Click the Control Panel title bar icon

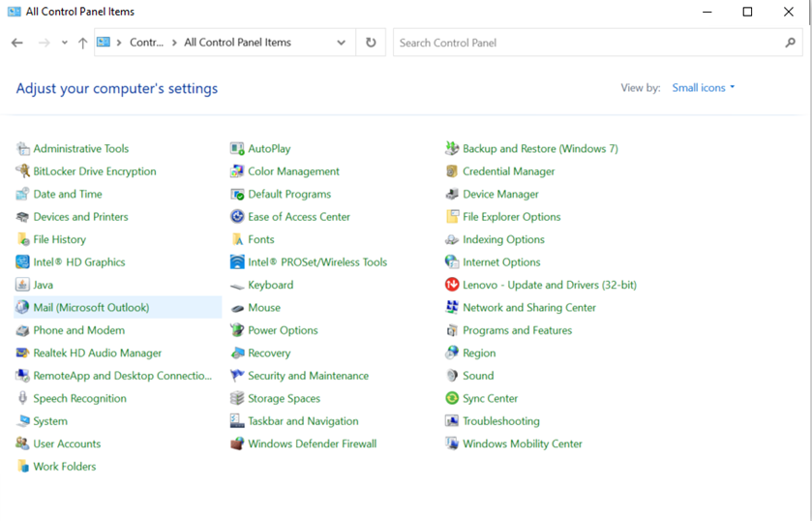click(x=14, y=12)
